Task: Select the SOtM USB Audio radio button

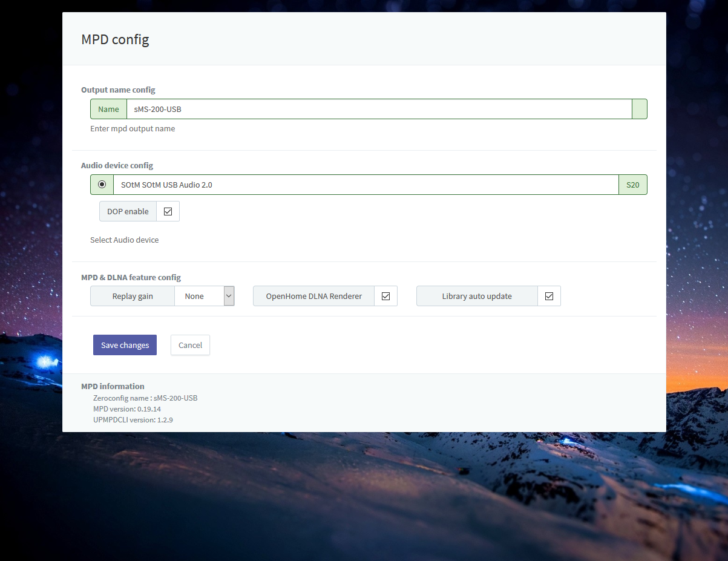Action: coord(102,185)
